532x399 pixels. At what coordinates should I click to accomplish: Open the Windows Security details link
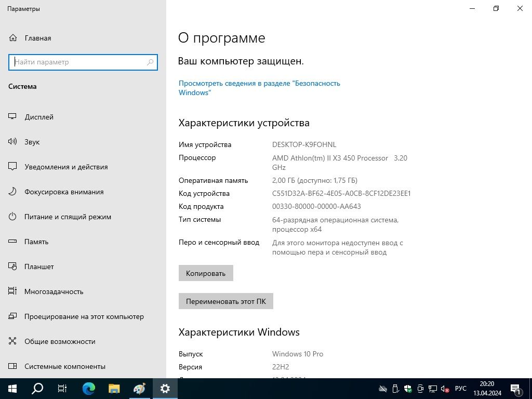[x=259, y=88]
